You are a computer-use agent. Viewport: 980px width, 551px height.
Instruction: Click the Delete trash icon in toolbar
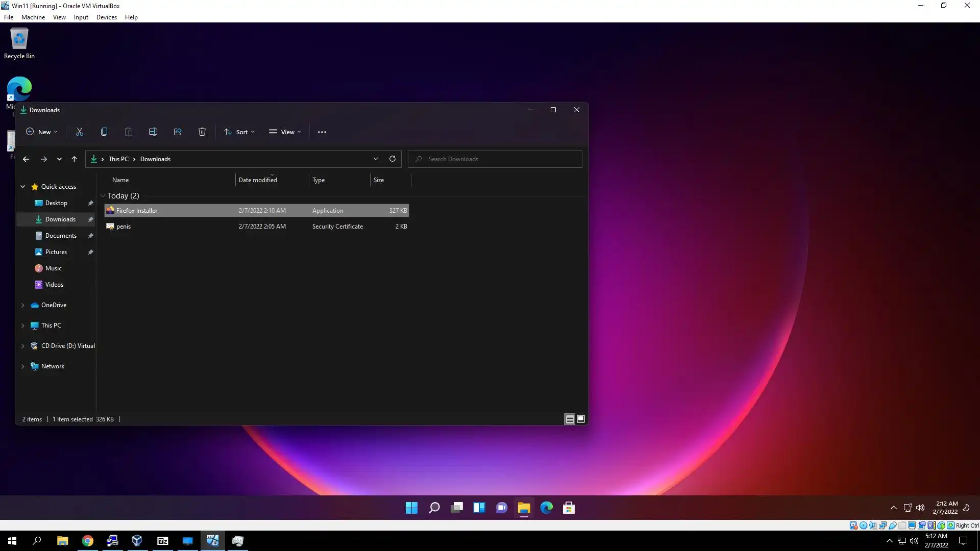[x=202, y=132]
